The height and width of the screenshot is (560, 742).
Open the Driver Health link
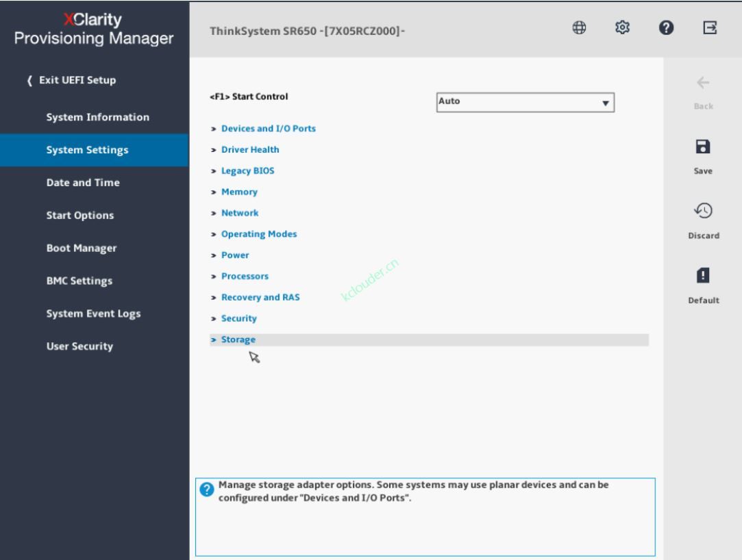click(250, 150)
